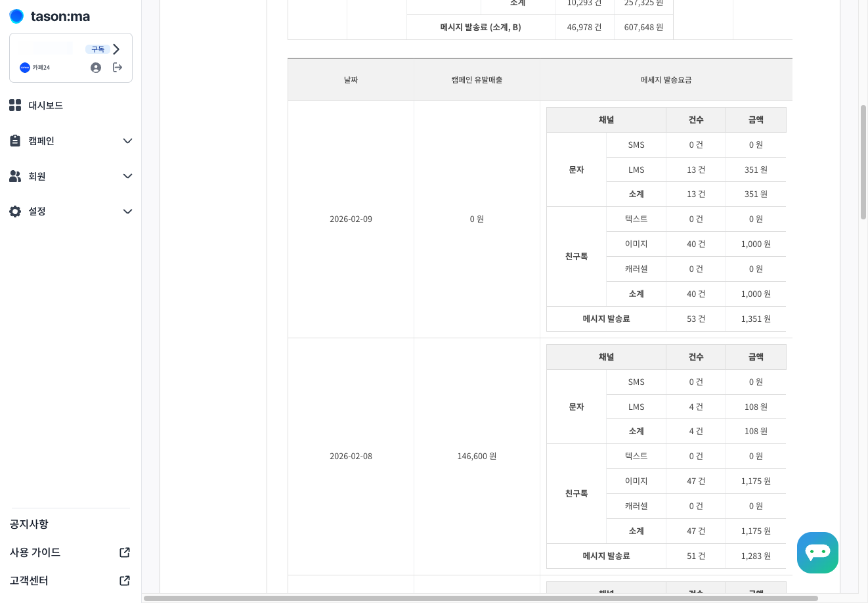Click the logout icon
This screenshot has height=603, width=868.
click(118, 67)
